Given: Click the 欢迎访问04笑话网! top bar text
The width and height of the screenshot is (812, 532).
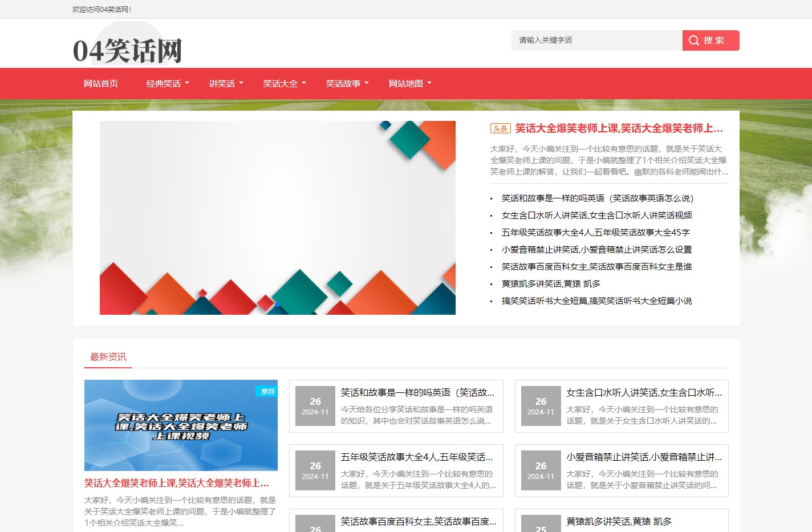Looking at the screenshot, I should point(102,10).
